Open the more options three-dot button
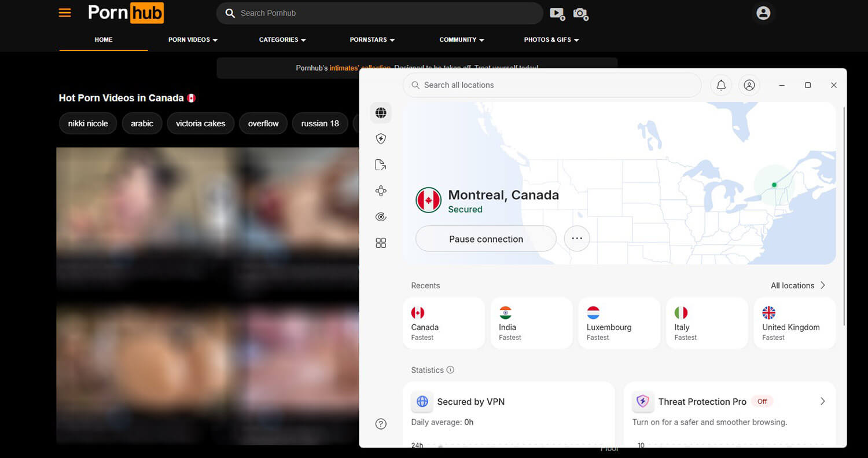This screenshot has width=868, height=458. pyautogui.click(x=577, y=239)
